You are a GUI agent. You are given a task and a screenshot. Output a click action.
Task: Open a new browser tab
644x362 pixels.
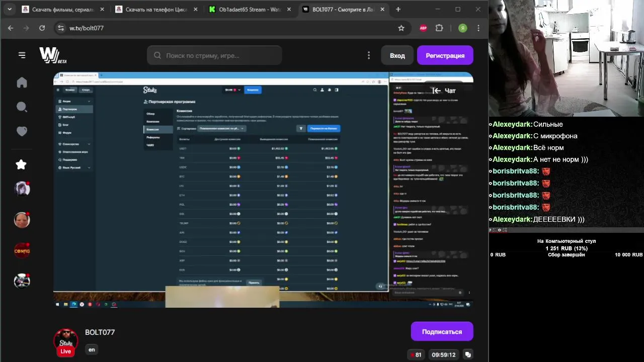click(398, 9)
